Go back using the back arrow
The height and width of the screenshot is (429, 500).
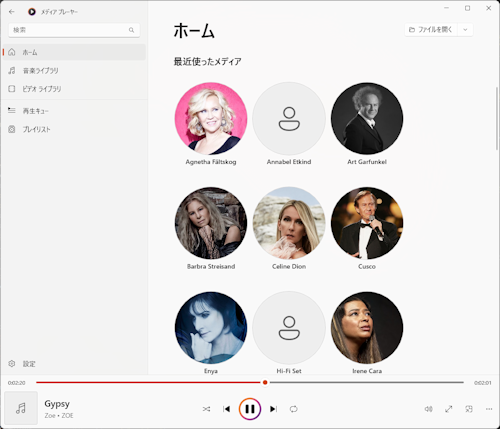pos(12,12)
